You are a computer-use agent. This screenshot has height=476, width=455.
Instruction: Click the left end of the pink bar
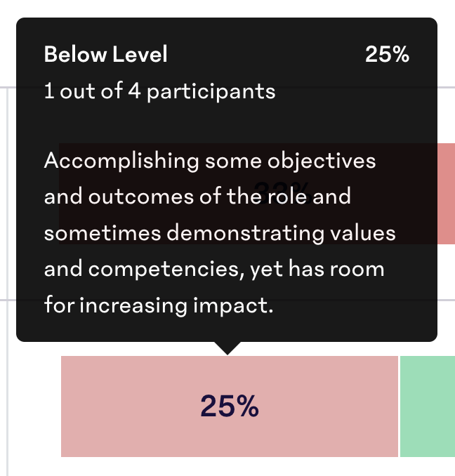point(65,406)
